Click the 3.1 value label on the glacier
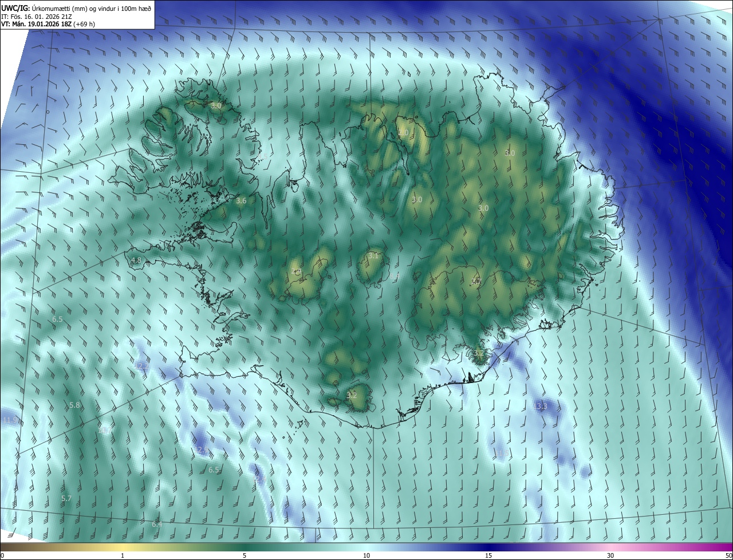733x560 pixels. pos(373,256)
